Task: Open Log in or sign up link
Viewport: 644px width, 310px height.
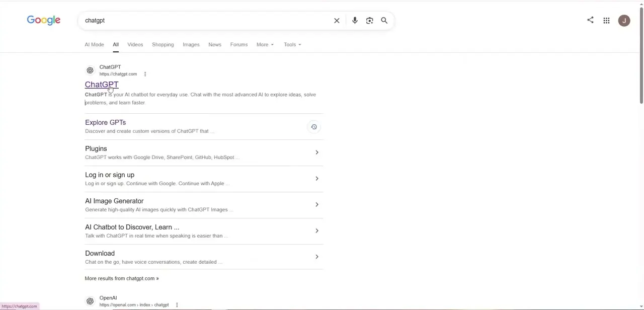Action: coord(110,175)
